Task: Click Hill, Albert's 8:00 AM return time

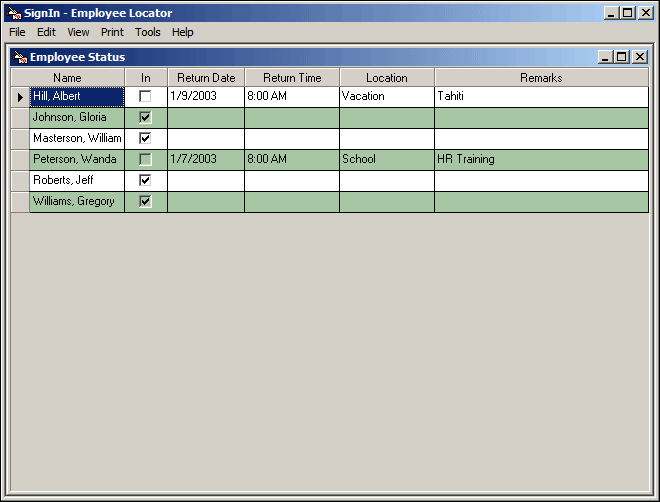Action: (x=292, y=97)
